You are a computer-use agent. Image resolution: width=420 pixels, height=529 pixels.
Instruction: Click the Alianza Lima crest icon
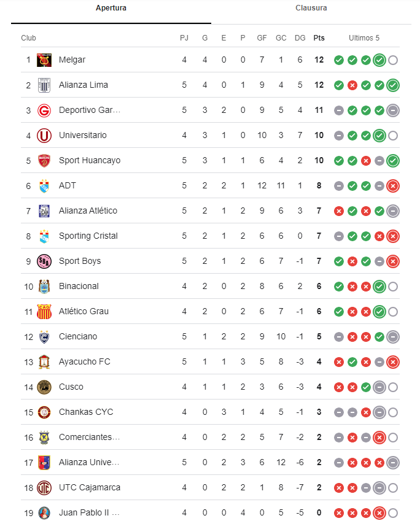coord(44,85)
